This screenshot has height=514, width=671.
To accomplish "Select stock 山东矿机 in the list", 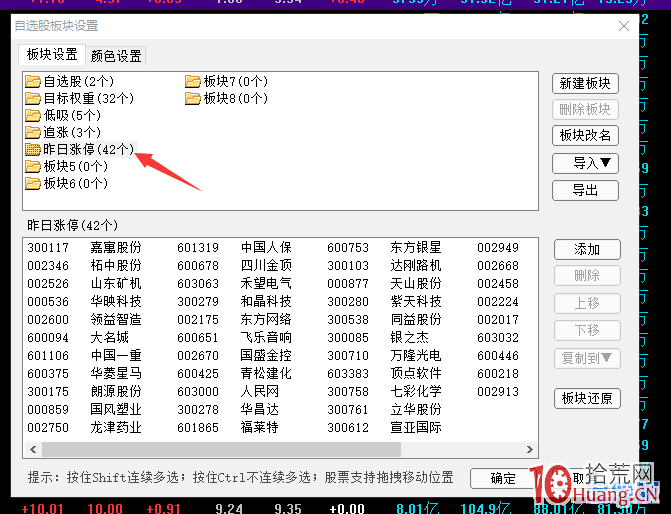I will point(116,283).
